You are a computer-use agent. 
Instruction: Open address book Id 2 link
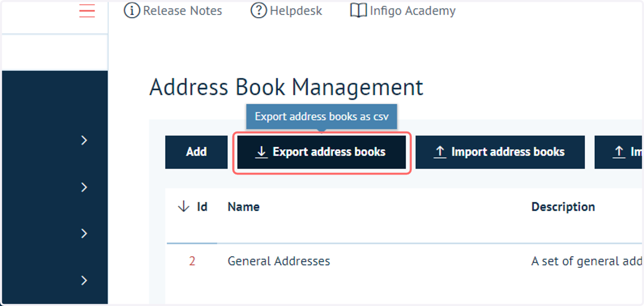[x=192, y=261]
